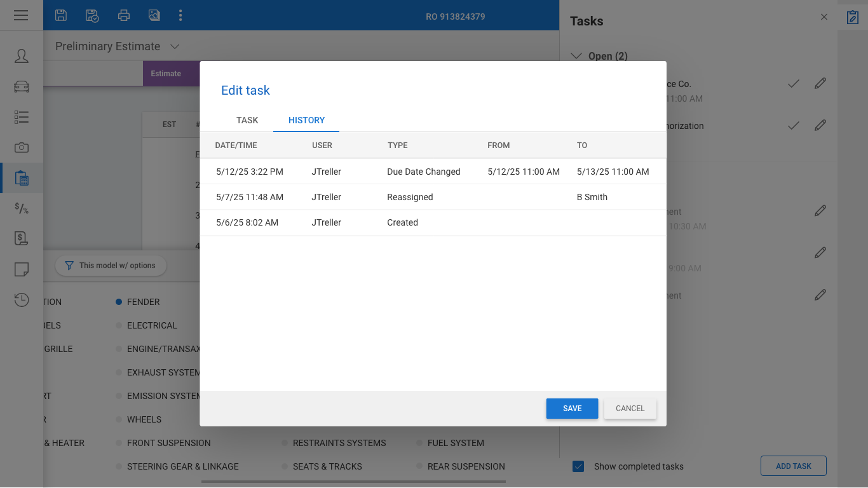Switch to the TASK tab in dialog
Viewport: 868px width, 488px height.
[247, 120]
